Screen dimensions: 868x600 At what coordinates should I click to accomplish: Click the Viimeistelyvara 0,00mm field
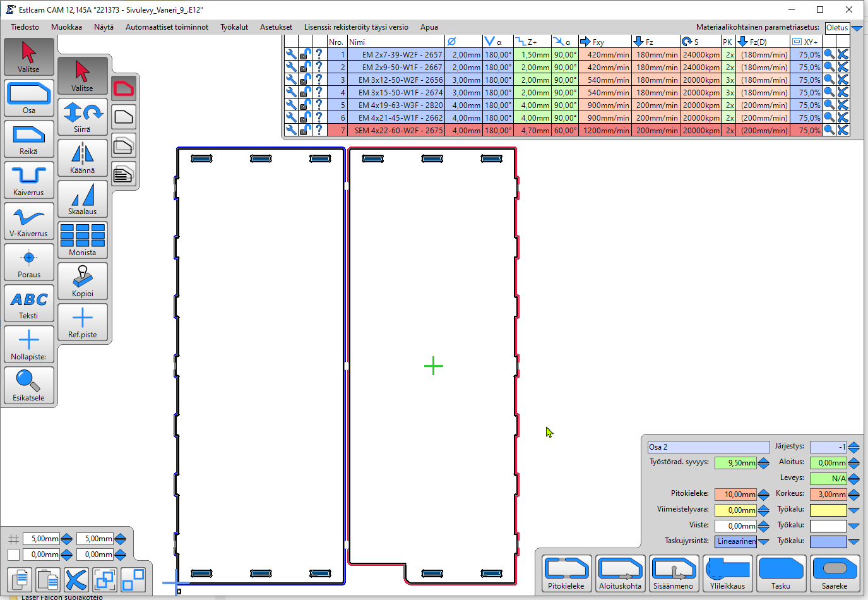[x=735, y=510]
